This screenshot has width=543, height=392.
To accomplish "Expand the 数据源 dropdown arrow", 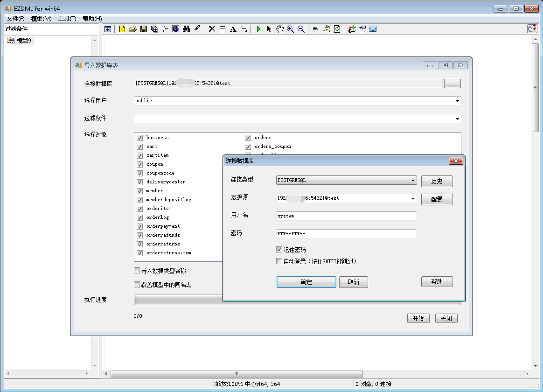I will tap(413, 198).
